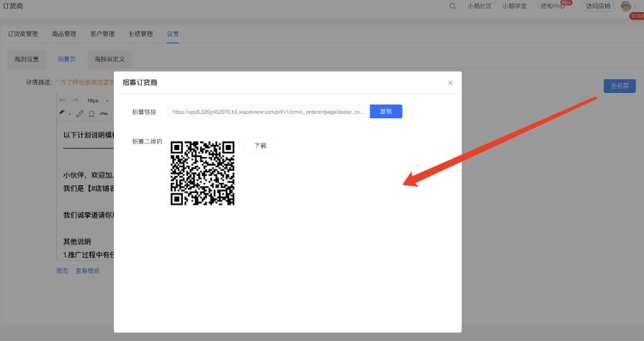Viewport: 644px width, 341px height.
Task: Click the 访问店铺 button in header
Action: [598, 6]
